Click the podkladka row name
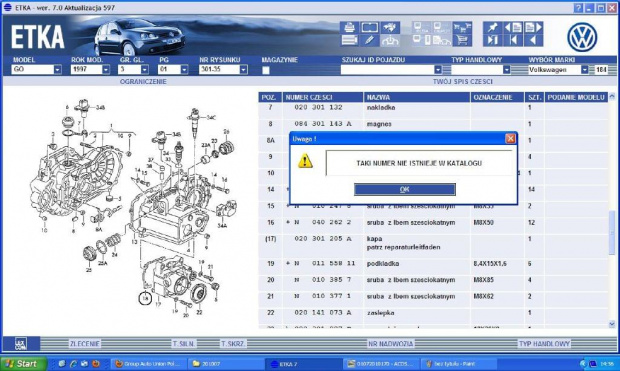This screenshot has width=620, height=371. [x=383, y=263]
